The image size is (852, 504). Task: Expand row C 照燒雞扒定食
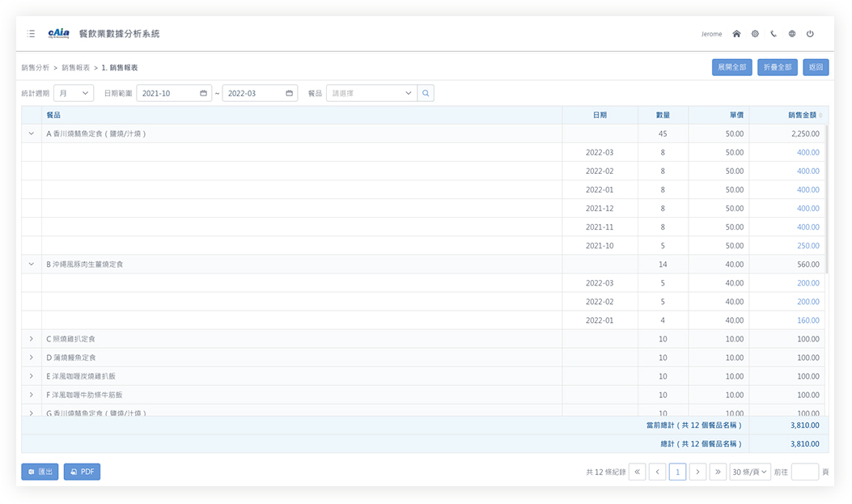click(31, 339)
